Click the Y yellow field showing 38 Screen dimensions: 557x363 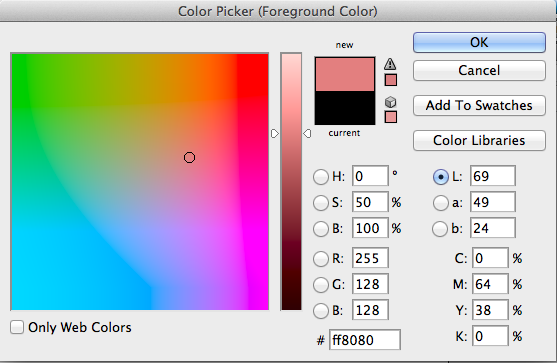click(490, 310)
